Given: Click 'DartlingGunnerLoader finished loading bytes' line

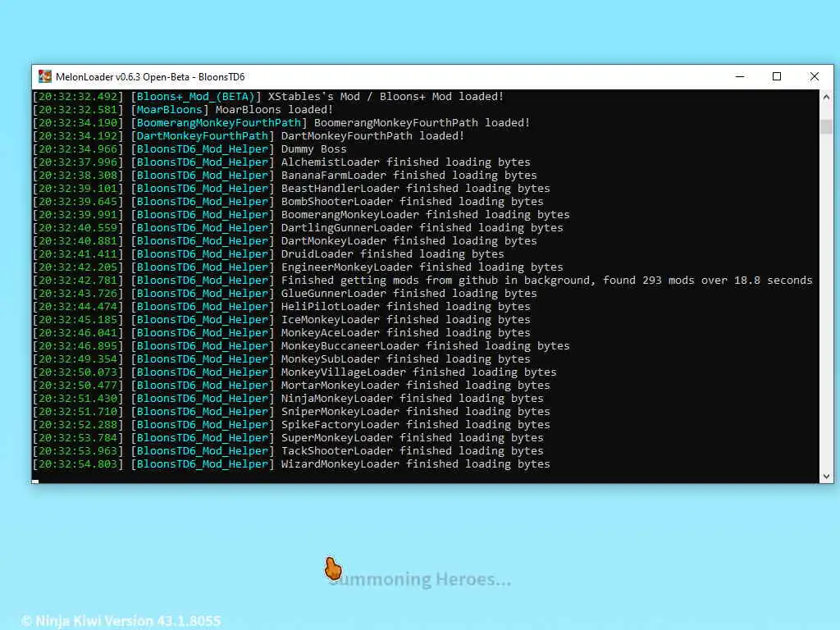Looking at the screenshot, I should [422, 228].
